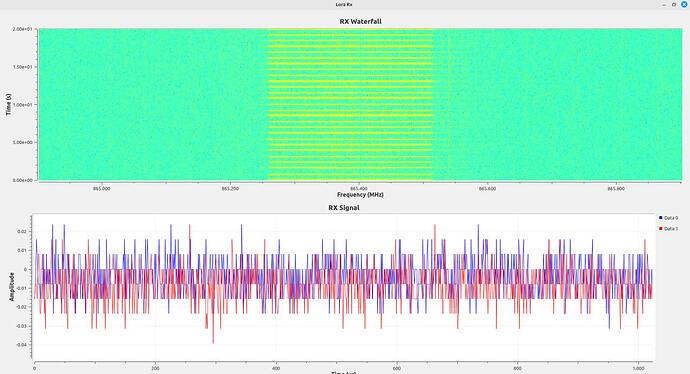
Task: Click the RX Waterfall plot title
Action: [360, 21]
